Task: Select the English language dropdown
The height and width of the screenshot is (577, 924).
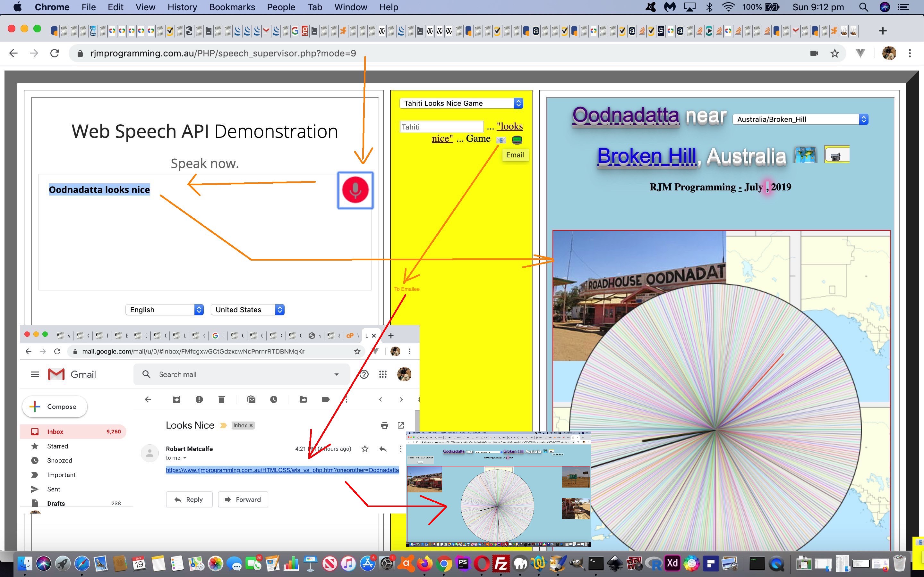Action: [164, 309]
